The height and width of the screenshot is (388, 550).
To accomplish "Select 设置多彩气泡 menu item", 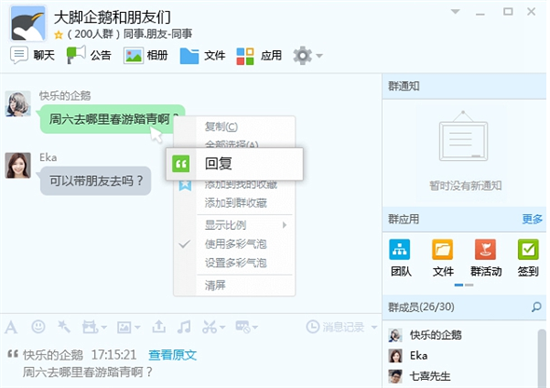I will click(236, 263).
